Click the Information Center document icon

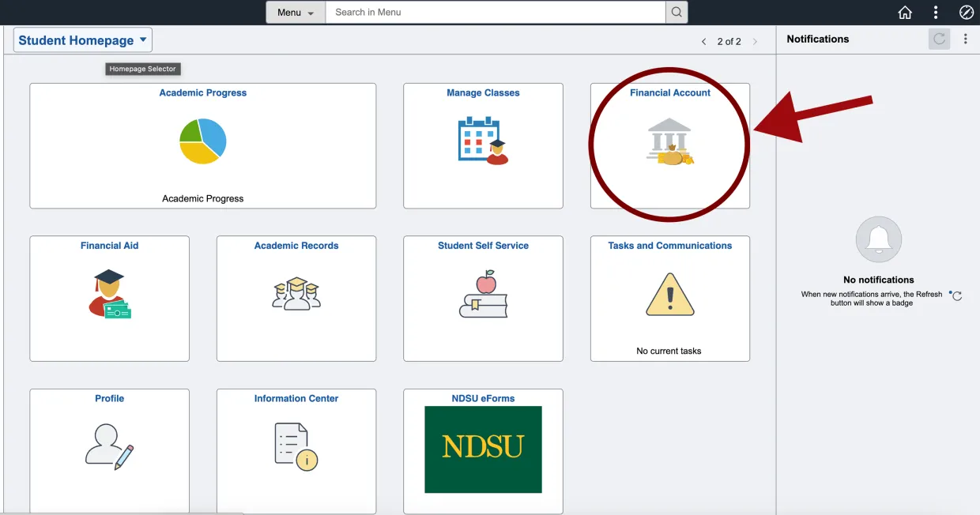(296, 446)
